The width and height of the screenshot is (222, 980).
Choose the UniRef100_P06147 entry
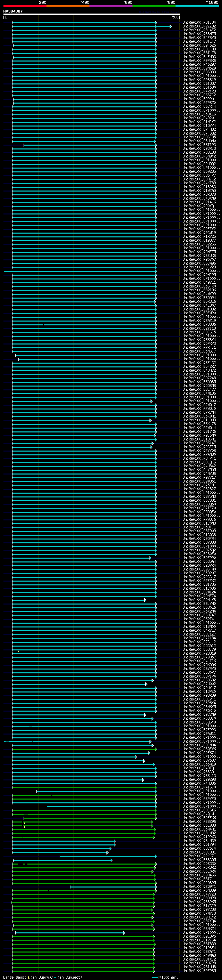[199, 443]
